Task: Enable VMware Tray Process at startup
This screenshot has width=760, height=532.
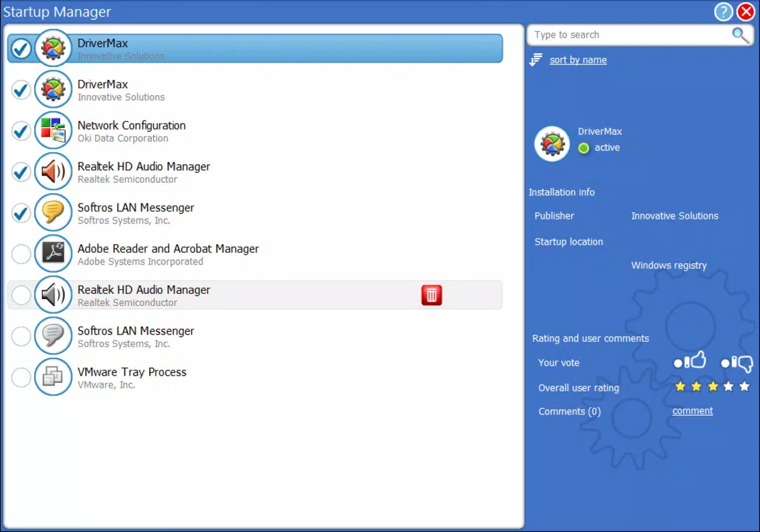Action: pos(21,377)
